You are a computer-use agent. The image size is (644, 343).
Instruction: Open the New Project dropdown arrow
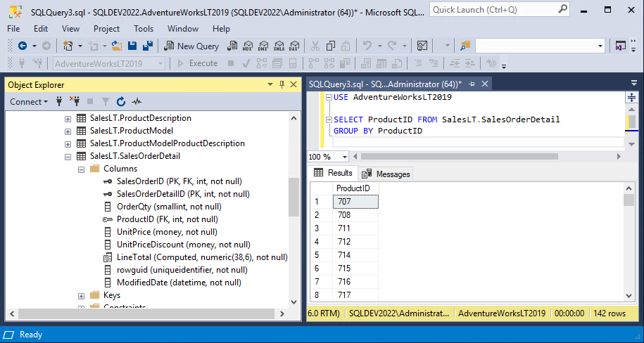coord(80,46)
